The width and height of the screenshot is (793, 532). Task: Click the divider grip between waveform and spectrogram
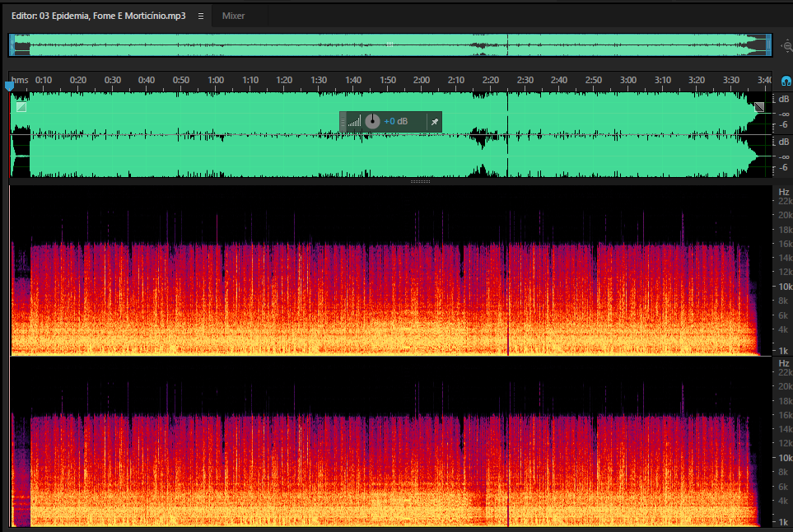[420, 181]
